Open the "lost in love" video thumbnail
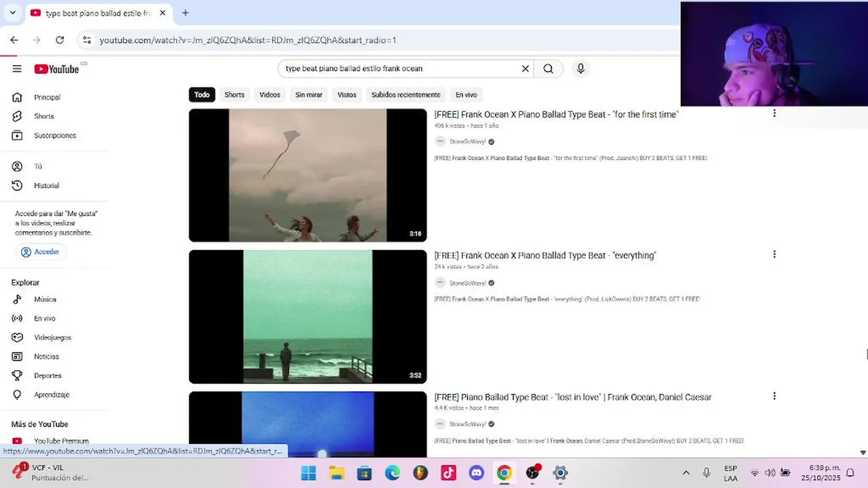Viewport: 868px width, 488px height. pos(308,424)
